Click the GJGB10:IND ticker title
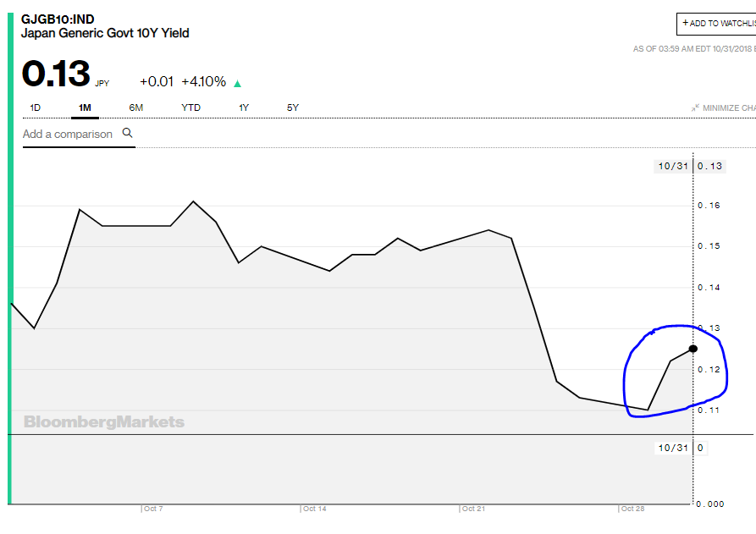This screenshot has width=756, height=534. 58,18
